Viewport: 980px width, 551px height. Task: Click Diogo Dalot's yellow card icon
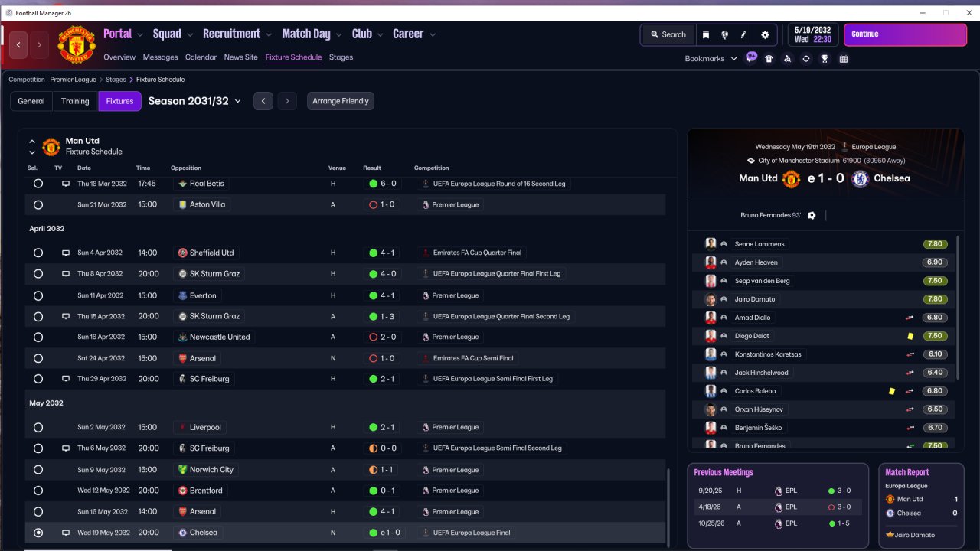pos(910,336)
